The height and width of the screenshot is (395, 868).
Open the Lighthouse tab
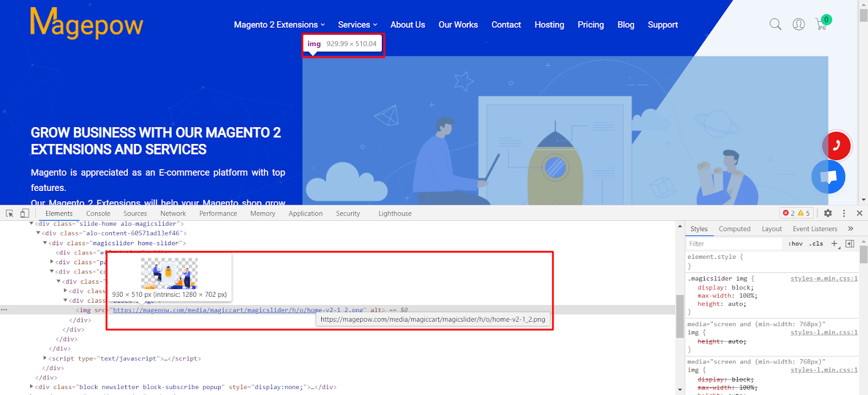click(x=395, y=213)
